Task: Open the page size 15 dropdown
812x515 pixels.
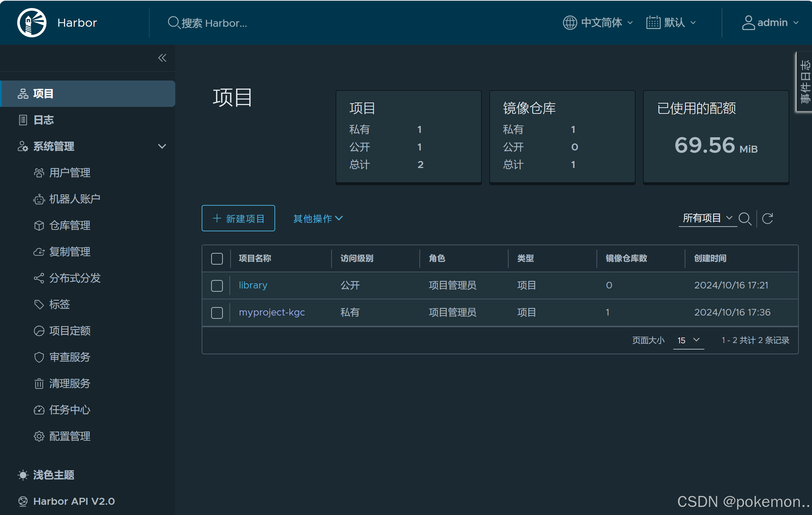Action: (x=688, y=340)
